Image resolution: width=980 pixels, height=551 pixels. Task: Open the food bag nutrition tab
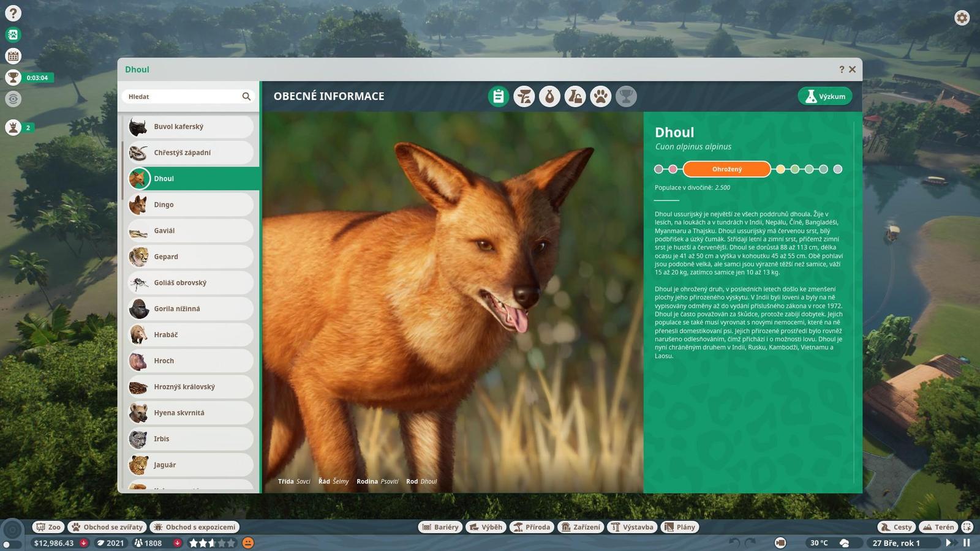(549, 97)
